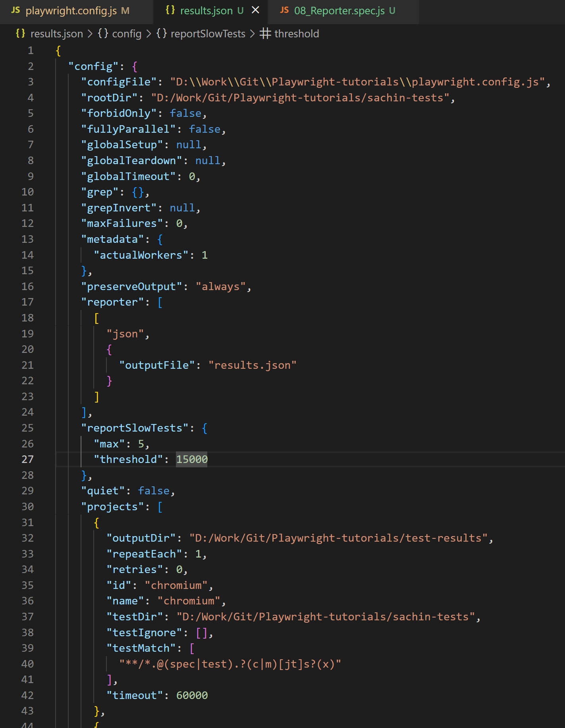
Task: Click the hash icon before threshold breadcrumb
Action: pyautogui.click(x=265, y=34)
